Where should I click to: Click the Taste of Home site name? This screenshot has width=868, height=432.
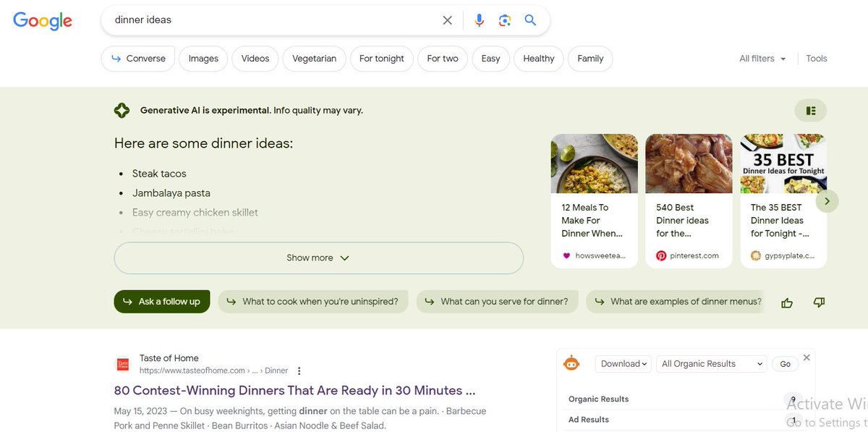(169, 358)
